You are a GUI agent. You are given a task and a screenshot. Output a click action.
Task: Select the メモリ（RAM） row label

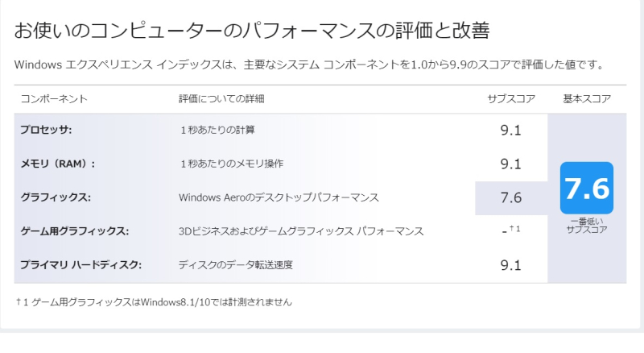coord(57,164)
